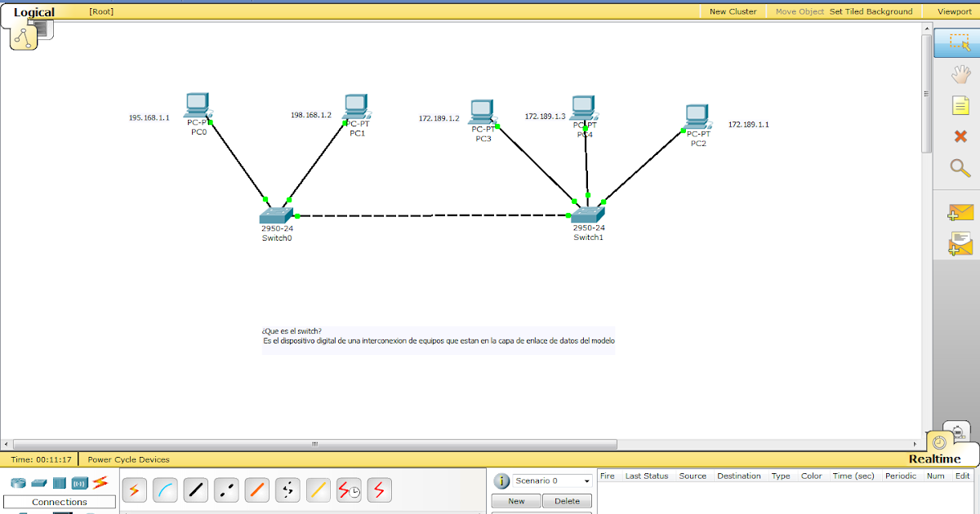This screenshot has width=980, height=514.
Task: Select the Switches device category
Action: [38, 482]
